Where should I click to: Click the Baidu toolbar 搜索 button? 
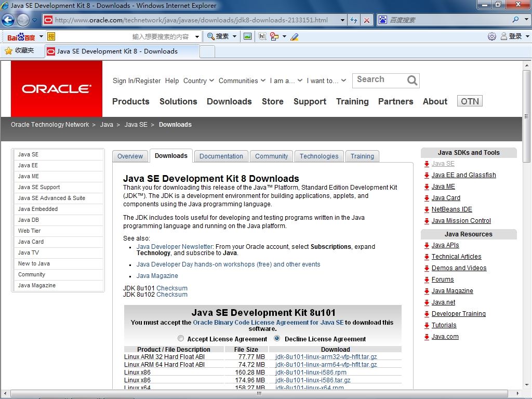pos(218,36)
